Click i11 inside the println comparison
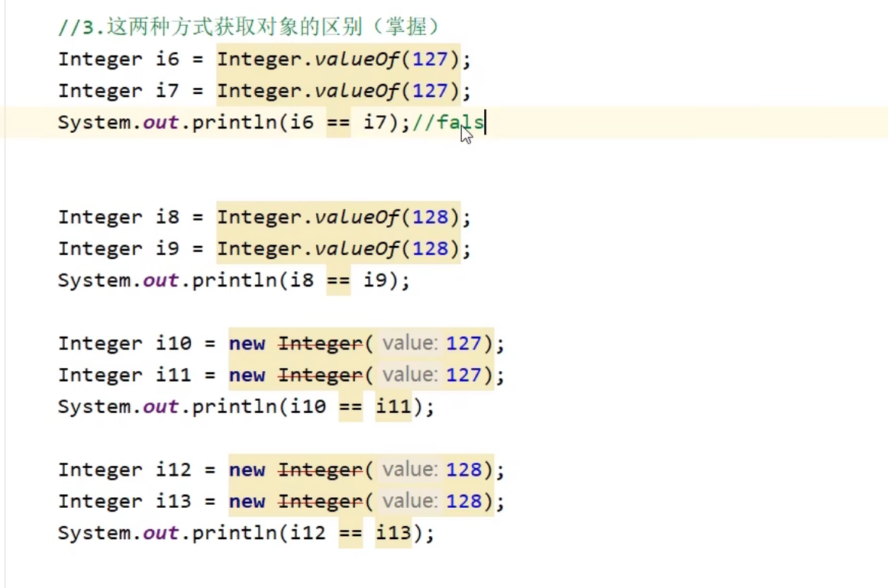The height and width of the screenshot is (588, 888). tap(393, 407)
